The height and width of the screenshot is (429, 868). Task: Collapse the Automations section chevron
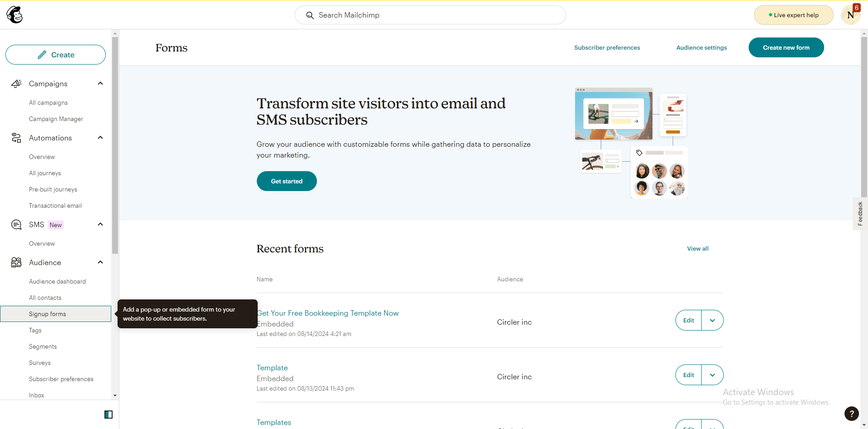[100, 138]
